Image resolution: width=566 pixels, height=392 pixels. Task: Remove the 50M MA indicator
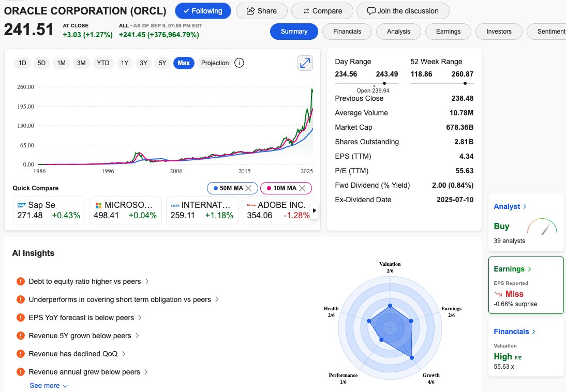coord(248,188)
